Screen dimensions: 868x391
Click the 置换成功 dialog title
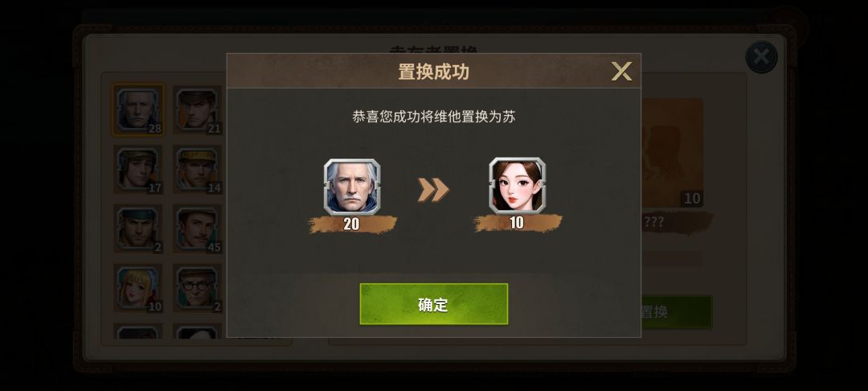point(433,72)
